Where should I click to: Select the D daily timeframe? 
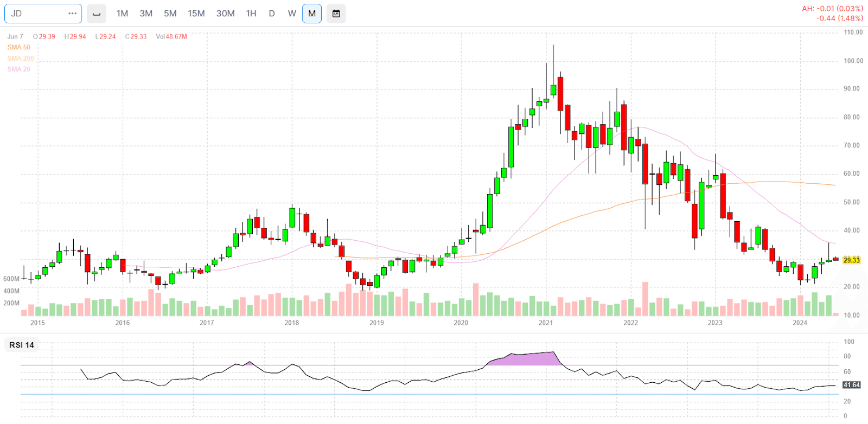pyautogui.click(x=272, y=14)
